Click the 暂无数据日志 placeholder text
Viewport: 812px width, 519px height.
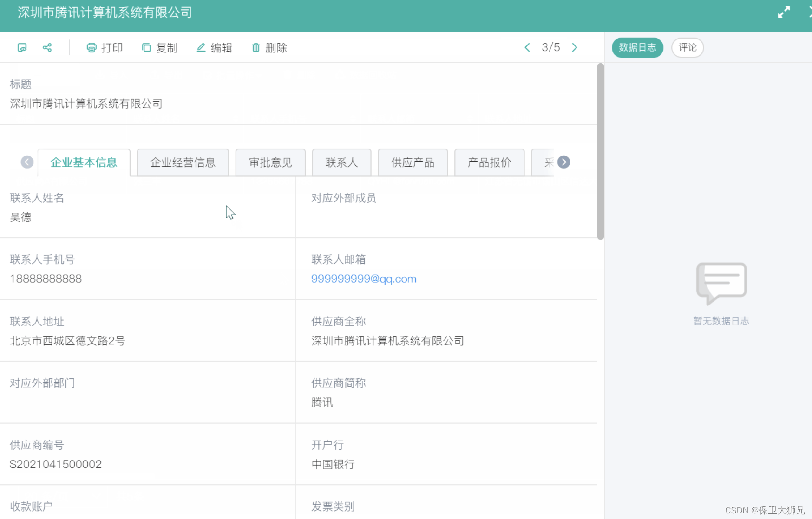[x=721, y=321]
